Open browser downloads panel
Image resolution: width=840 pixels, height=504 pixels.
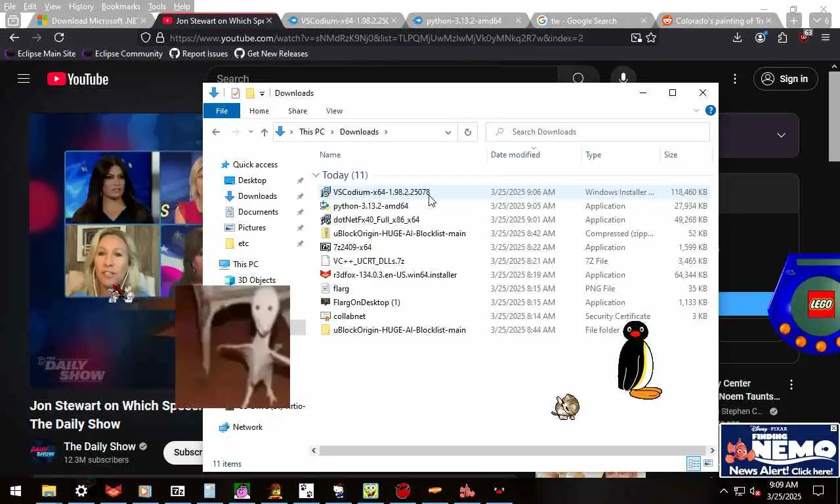(x=738, y=38)
